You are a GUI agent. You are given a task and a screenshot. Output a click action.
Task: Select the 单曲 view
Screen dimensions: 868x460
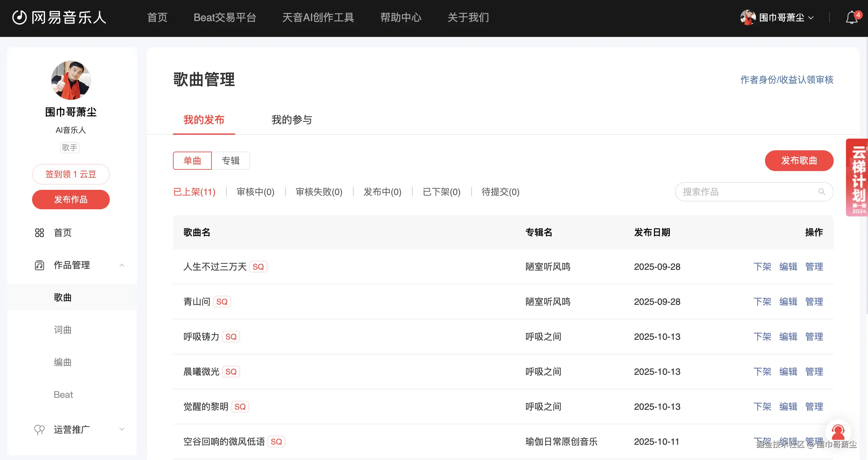coord(192,161)
